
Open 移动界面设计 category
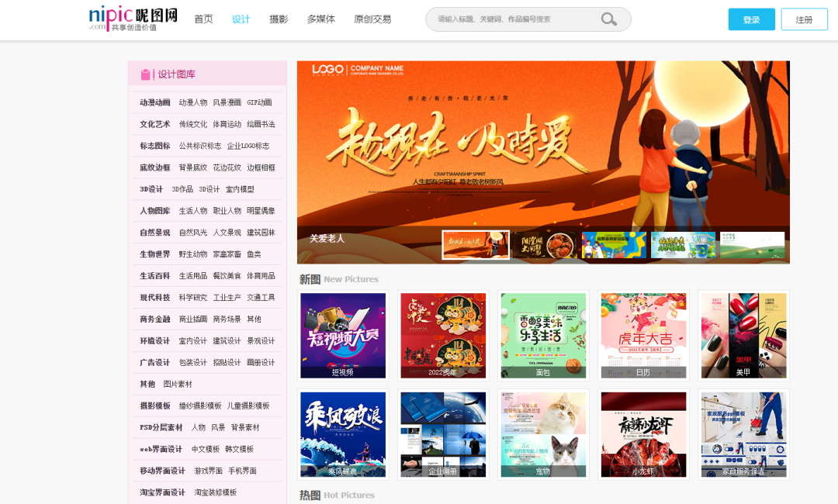pyautogui.click(x=162, y=471)
